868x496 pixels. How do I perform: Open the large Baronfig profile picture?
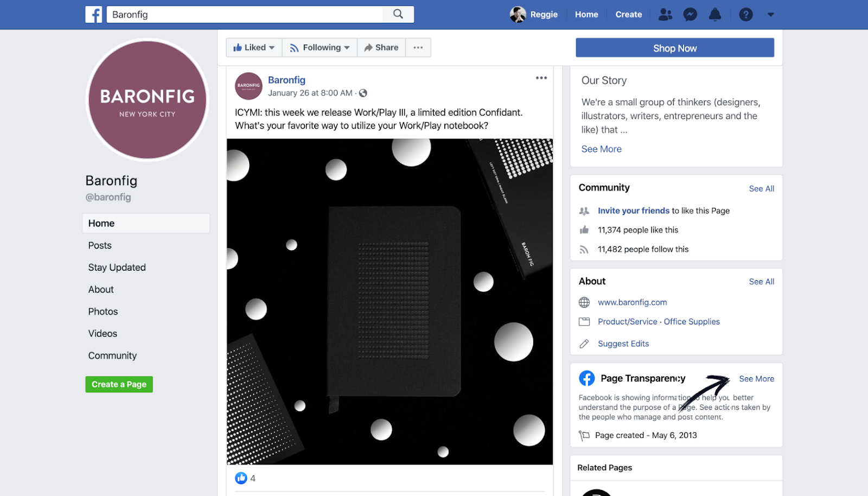click(x=148, y=100)
